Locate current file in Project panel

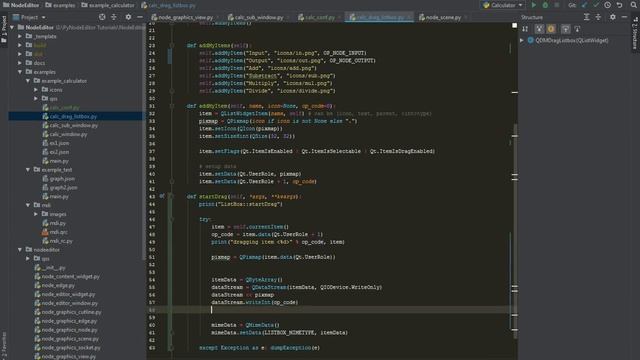tap(102, 17)
